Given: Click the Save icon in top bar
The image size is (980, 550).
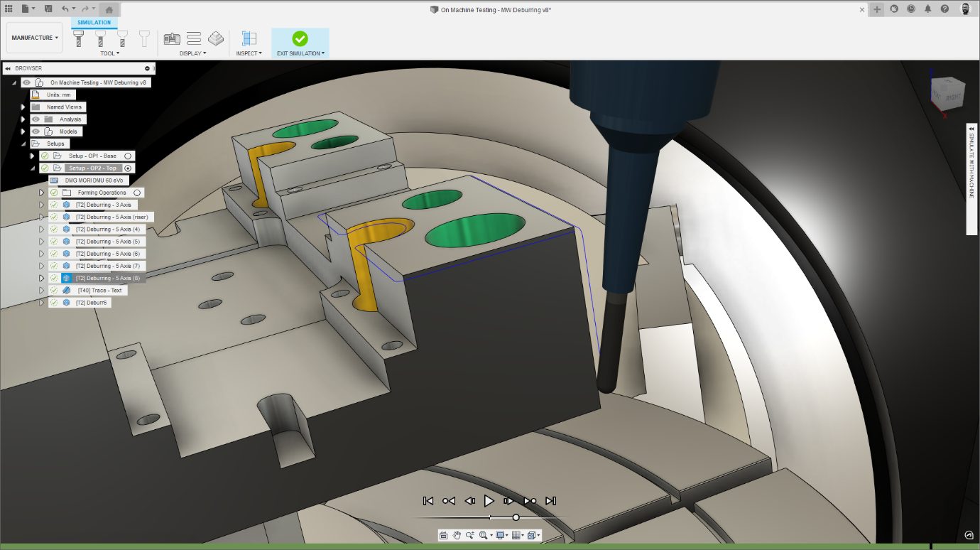Looking at the screenshot, I should pyautogui.click(x=48, y=8).
